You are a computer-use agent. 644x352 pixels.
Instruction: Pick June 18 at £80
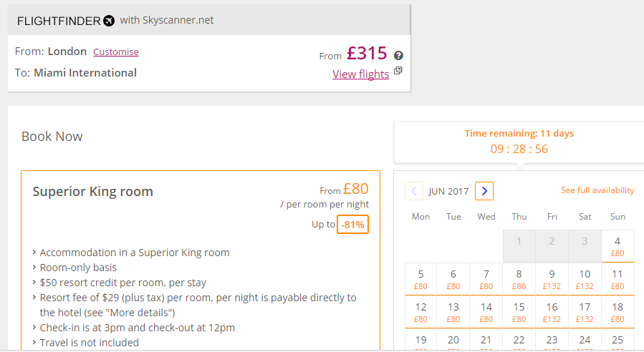tap(617, 312)
